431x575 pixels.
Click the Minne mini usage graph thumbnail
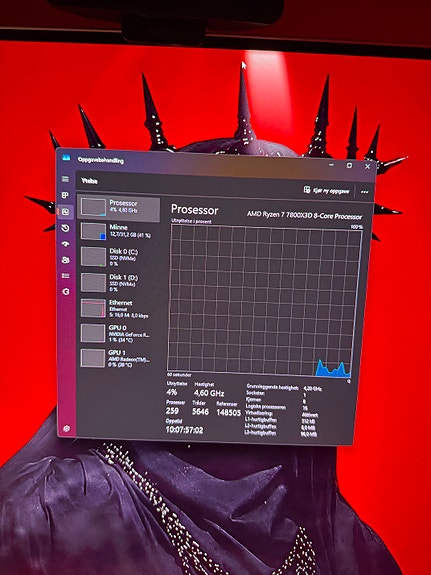click(x=94, y=232)
